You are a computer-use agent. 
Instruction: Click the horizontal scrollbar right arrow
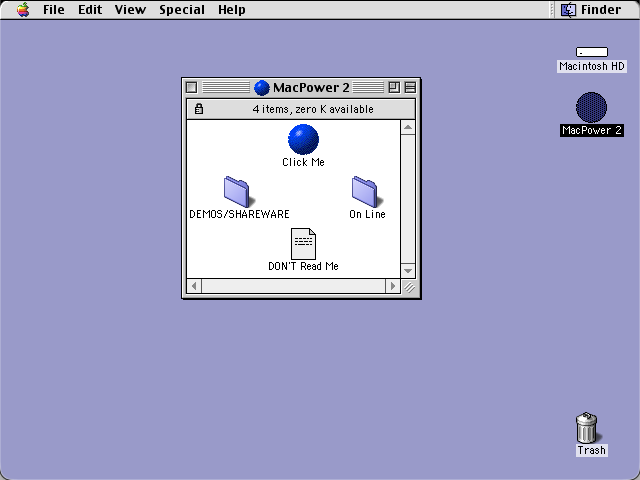tap(393, 286)
